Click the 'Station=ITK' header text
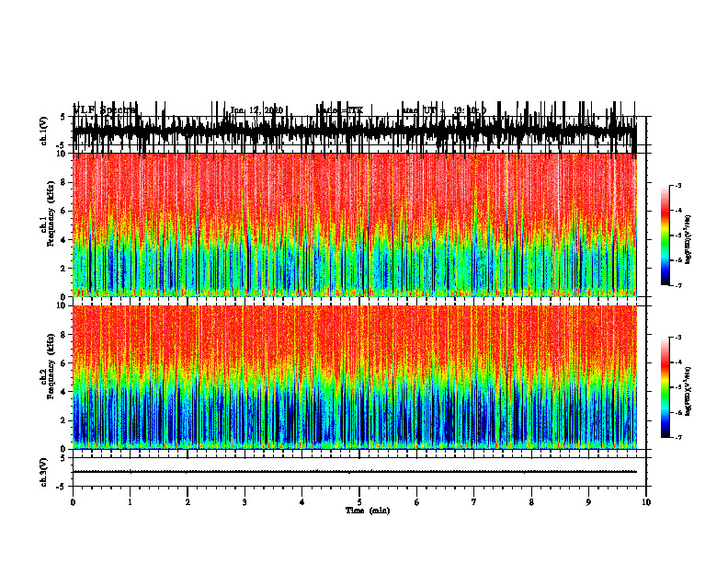The height and width of the screenshot is (563, 728). [x=340, y=110]
